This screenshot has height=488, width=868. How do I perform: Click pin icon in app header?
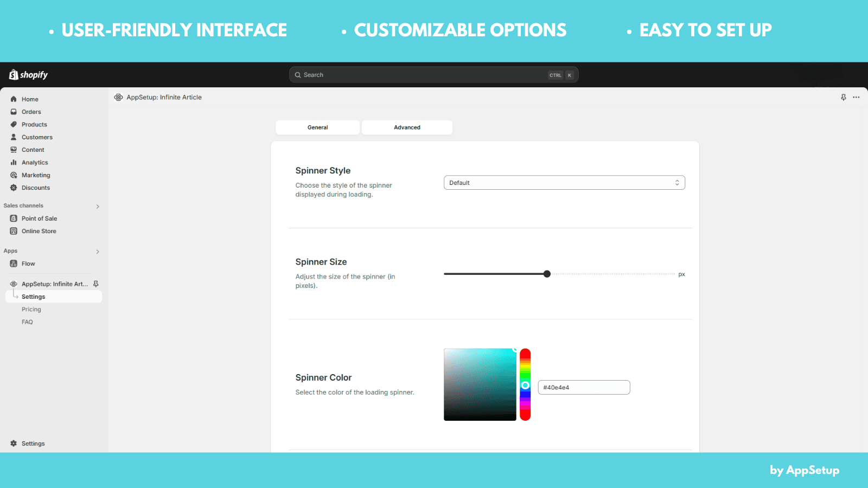pos(843,98)
